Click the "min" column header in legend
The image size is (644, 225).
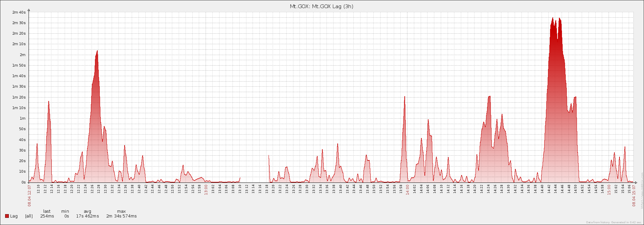tap(65, 211)
